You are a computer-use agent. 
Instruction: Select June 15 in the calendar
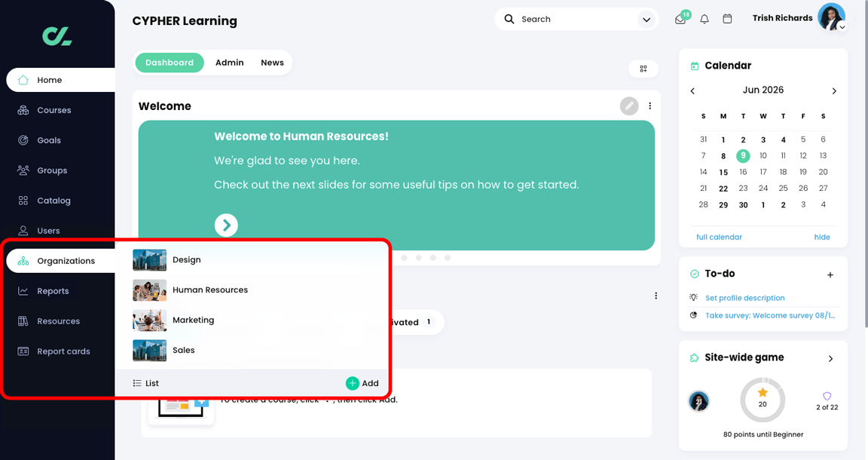coord(723,173)
